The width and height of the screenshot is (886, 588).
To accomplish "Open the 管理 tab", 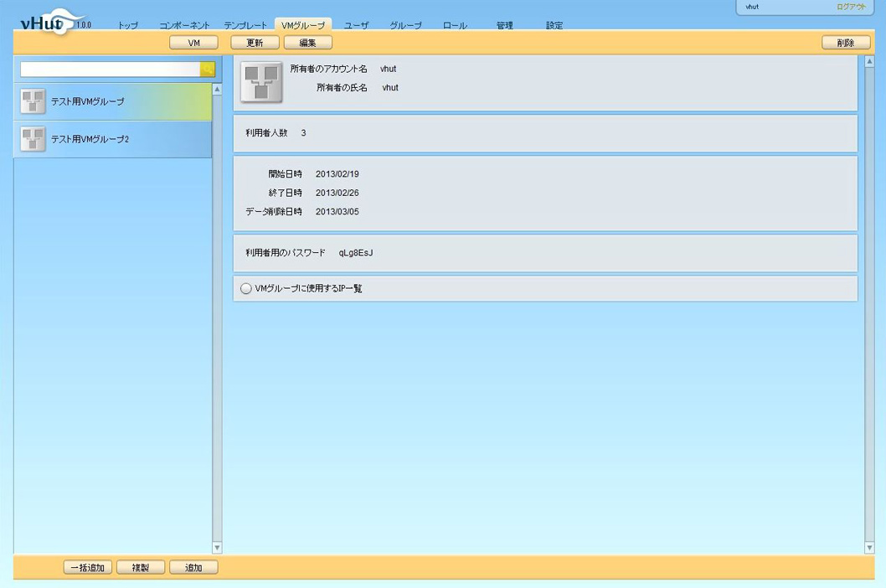I will (x=505, y=25).
